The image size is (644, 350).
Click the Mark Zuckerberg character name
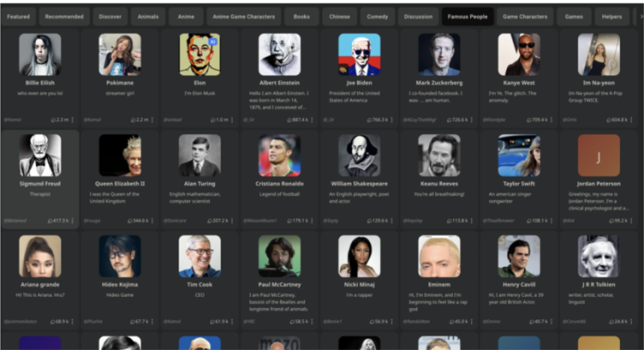[439, 83]
